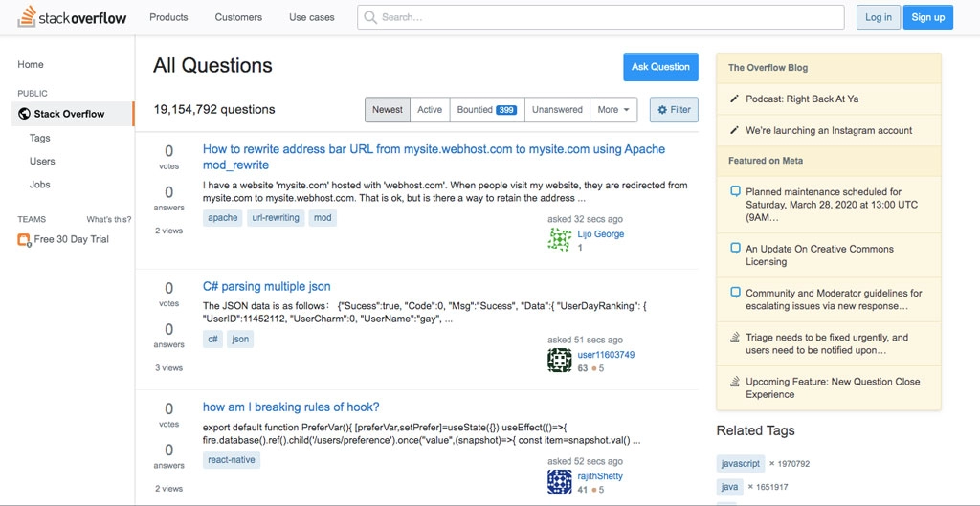Click the 19,154,792 questions count text

[214, 109]
